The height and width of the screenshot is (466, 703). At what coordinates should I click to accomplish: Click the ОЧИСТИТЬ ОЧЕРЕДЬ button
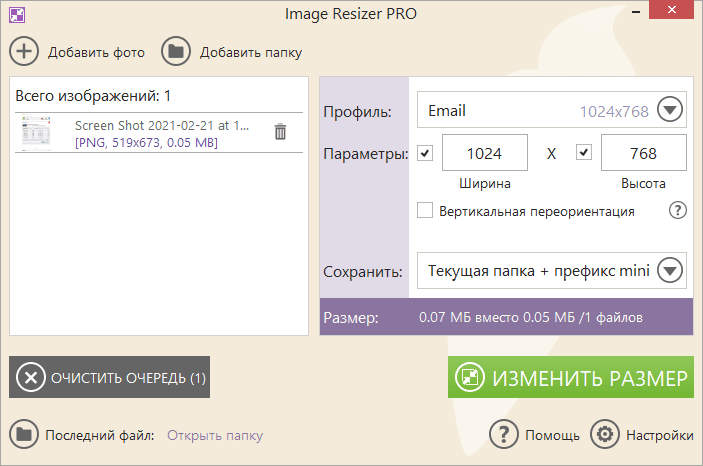click(110, 378)
